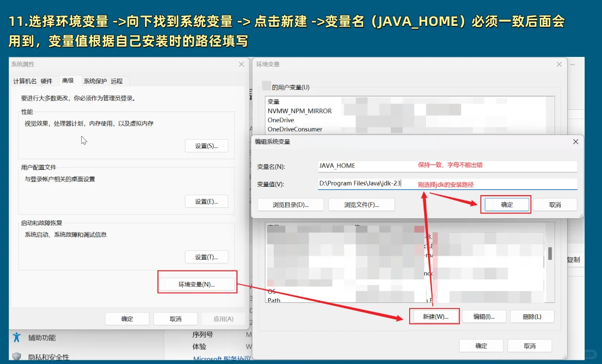Confirm the JAVA_HOME variable with 确定
Viewport: 602px width, 364px height.
(x=506, y=204)
